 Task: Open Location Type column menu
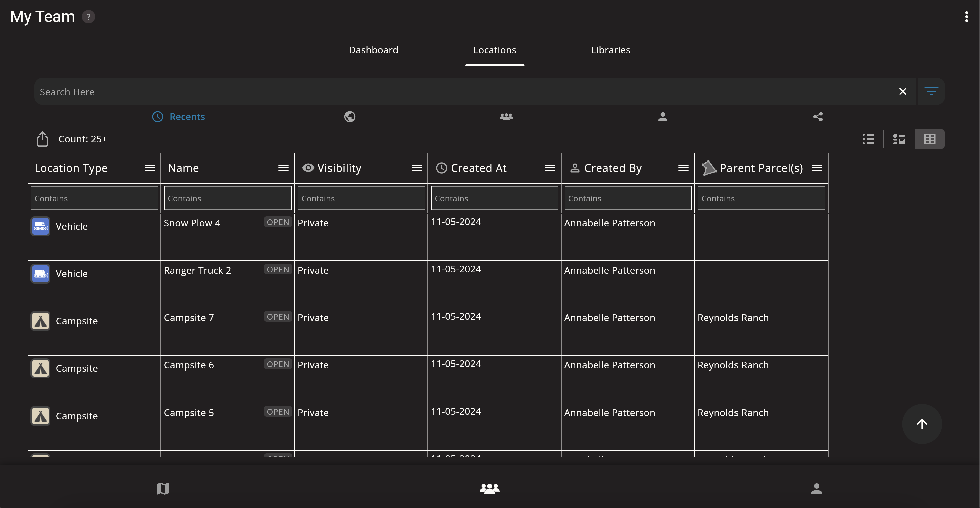(x=149, y=168)
